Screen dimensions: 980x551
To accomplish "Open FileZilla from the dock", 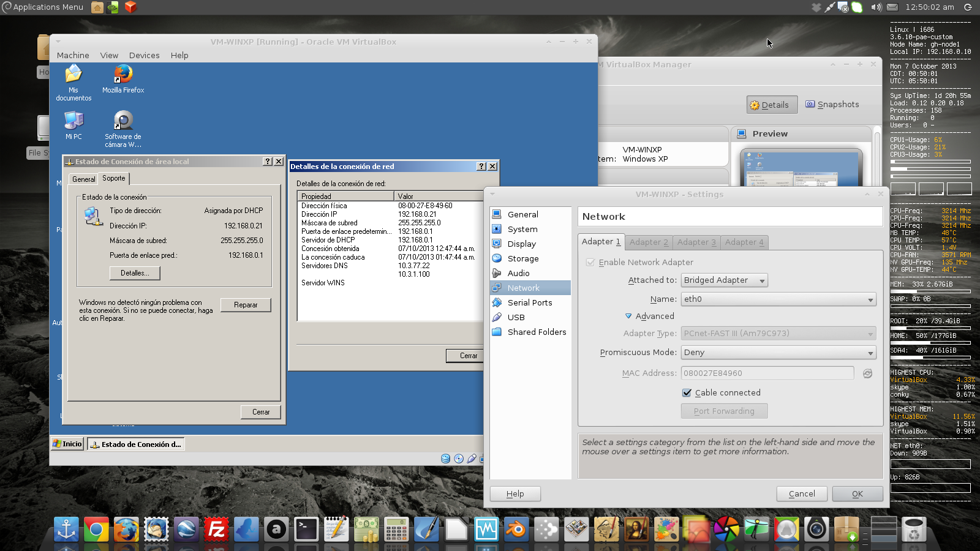I will [x=216, y=530].
